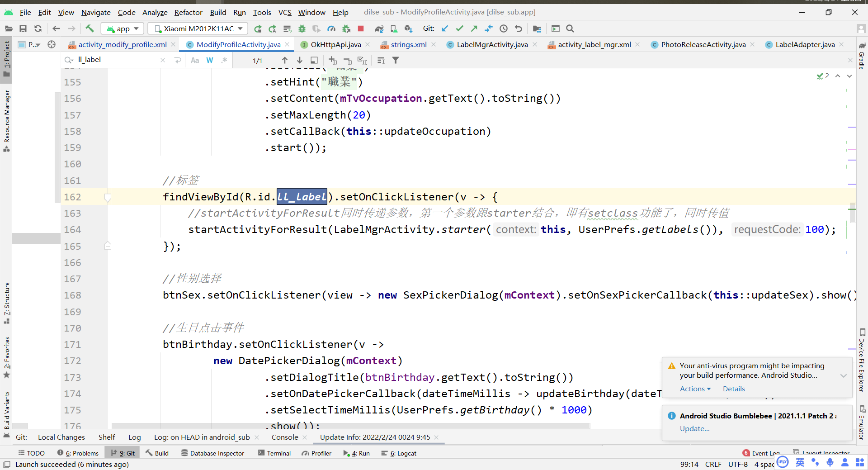The width and height of the screenshot is (868, 470).
Task: Jump to next highlighted error arrow
Action: click(x=849, y=76)
